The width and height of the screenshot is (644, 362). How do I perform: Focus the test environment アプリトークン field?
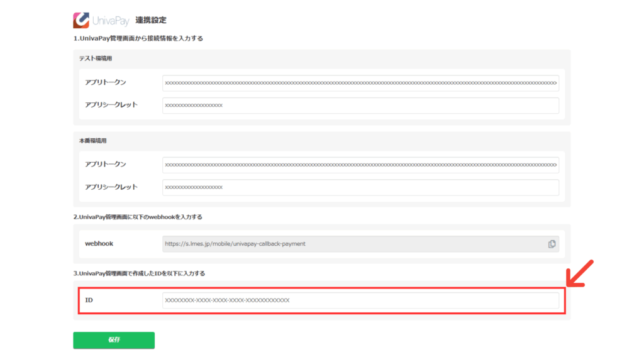point(360,83)
